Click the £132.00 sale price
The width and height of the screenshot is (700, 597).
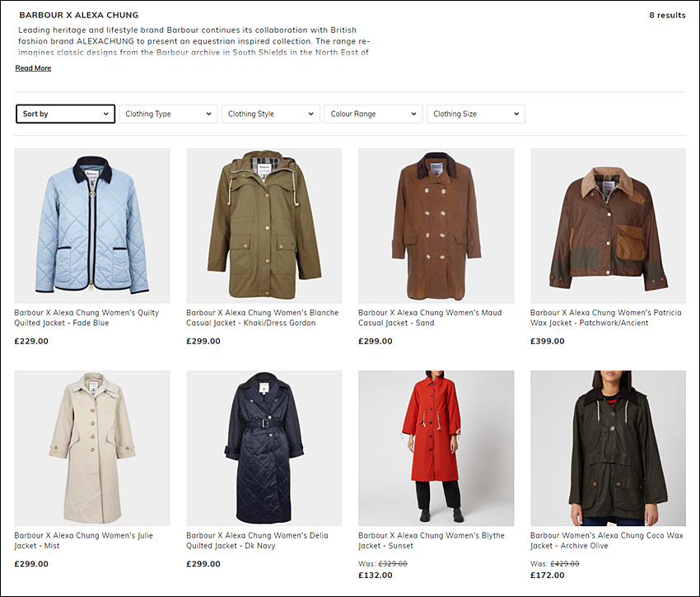click(x=376, y=575)
